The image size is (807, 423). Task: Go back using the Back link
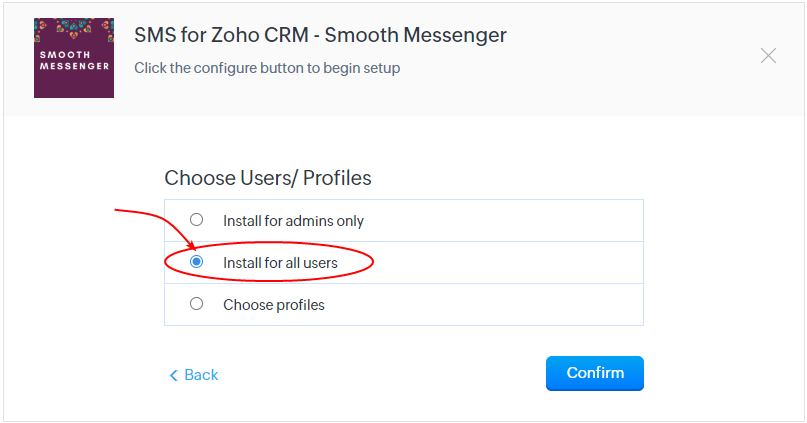(194, 375)
